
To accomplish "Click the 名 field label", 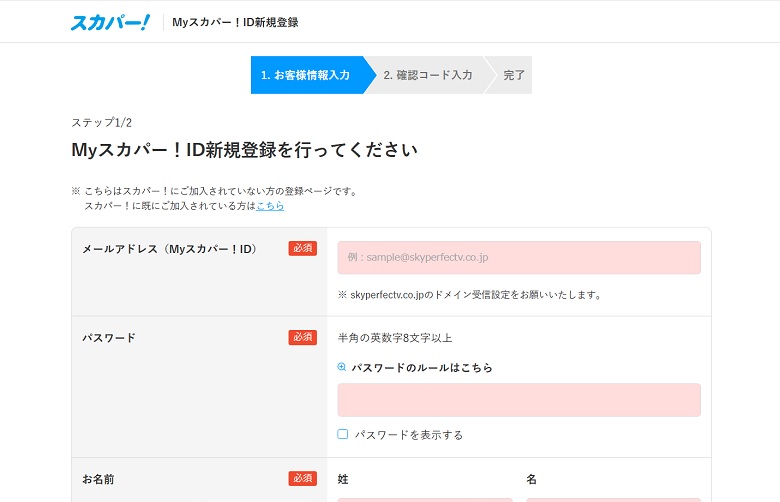I will coord(531,479).
